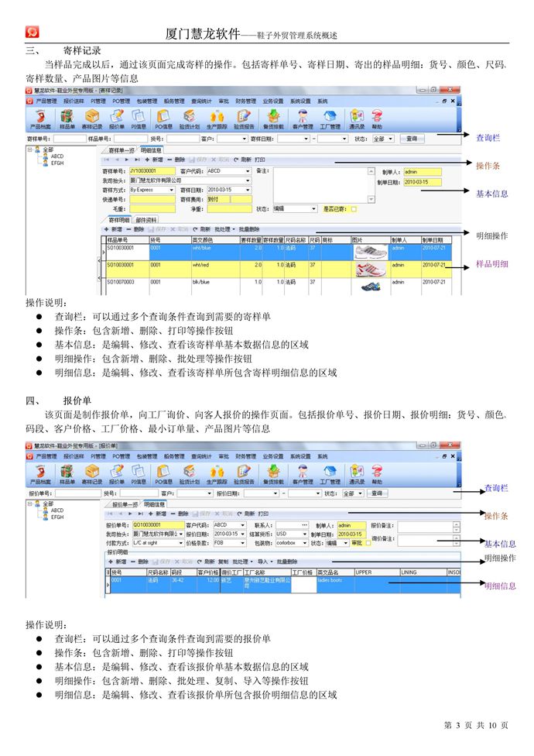Open 工厂管理 icon in the 报价单 window toolbar
Viewport: 534px width, 756px height.
coord(330,473)
